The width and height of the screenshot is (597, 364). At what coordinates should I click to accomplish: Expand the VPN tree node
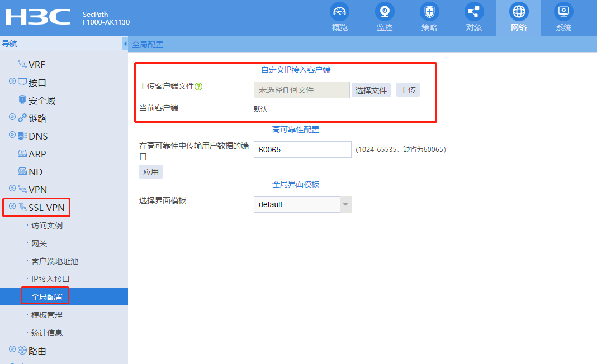[x=12, y=188]
